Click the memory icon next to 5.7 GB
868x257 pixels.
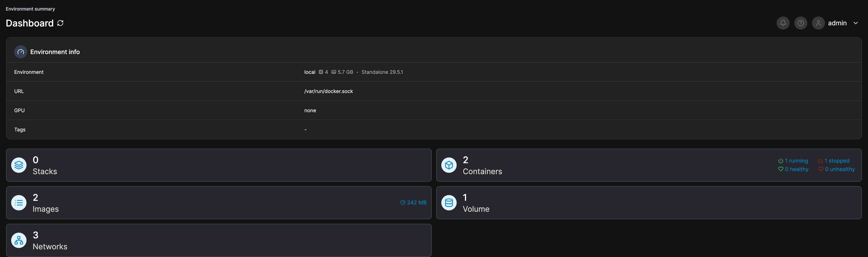coord(334,72)
